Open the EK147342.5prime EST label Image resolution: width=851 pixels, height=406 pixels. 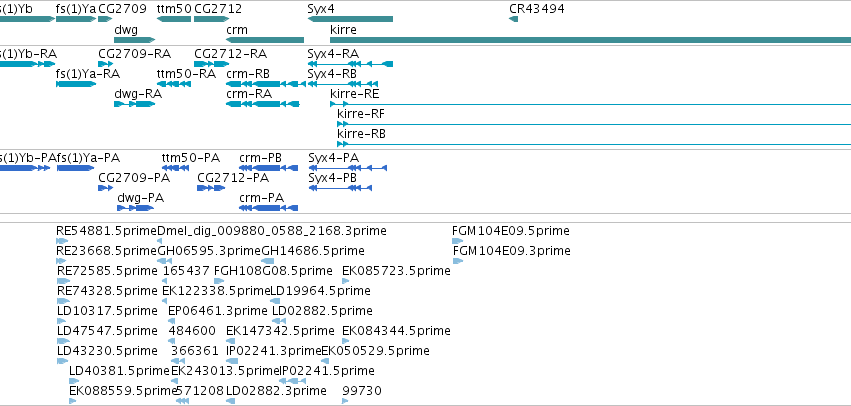(x=280, y=331)
